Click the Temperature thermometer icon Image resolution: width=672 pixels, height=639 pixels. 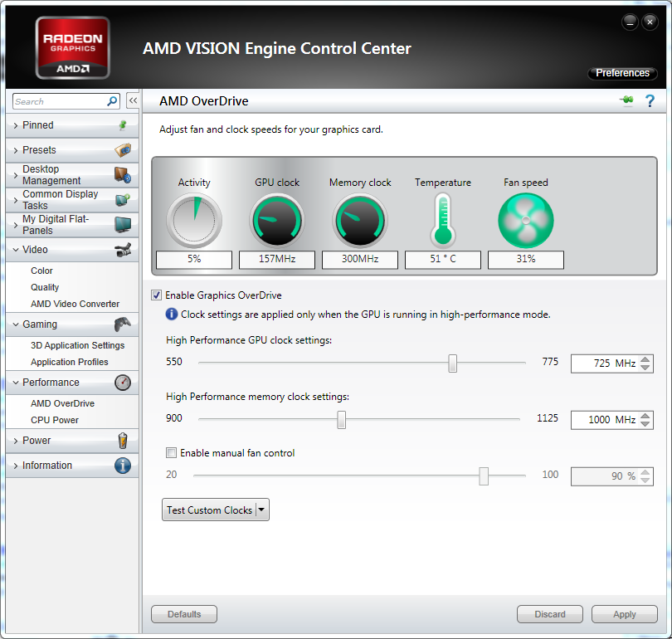(443, 220)
